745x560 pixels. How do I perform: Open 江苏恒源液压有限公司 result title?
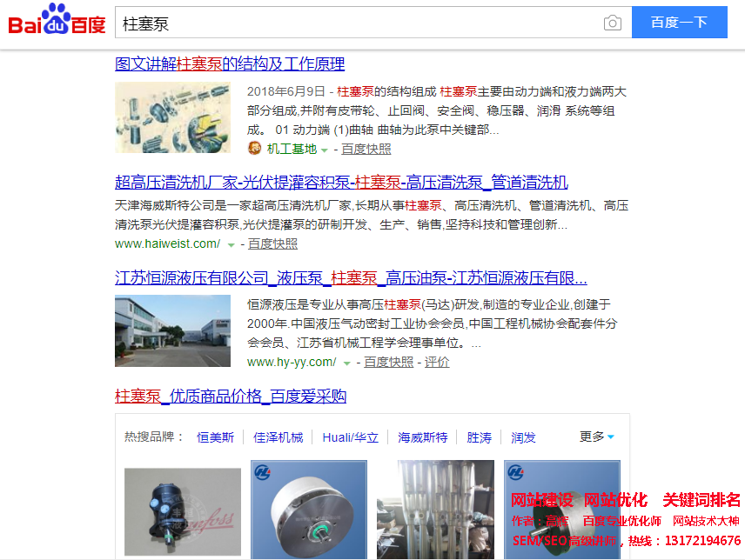(351, 277)
